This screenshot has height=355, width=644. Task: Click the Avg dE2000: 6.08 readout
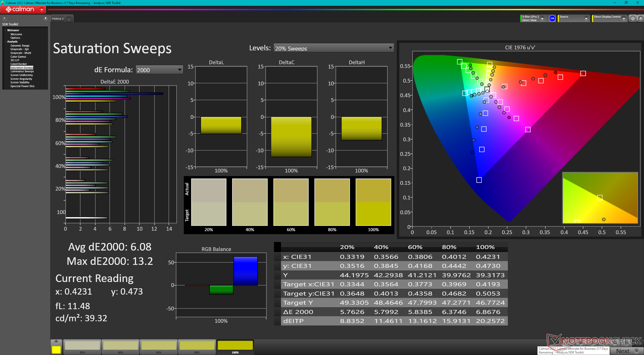click(x=110, y=247)
